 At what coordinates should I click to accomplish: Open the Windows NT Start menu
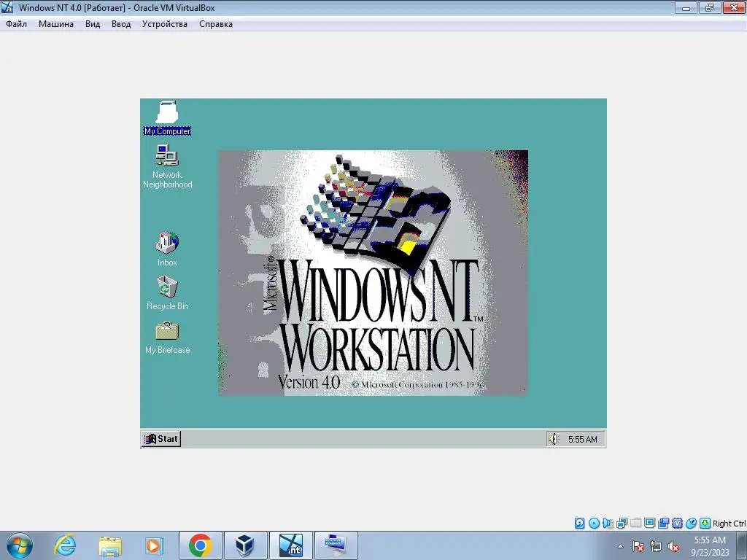tap(161, 438)
